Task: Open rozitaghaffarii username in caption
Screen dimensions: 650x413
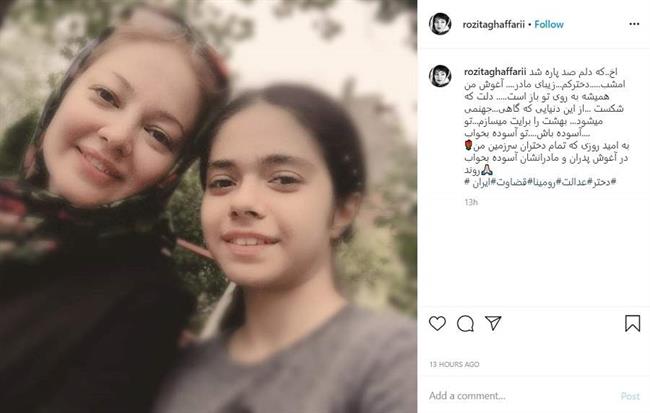Action: [x=495, y=72]
